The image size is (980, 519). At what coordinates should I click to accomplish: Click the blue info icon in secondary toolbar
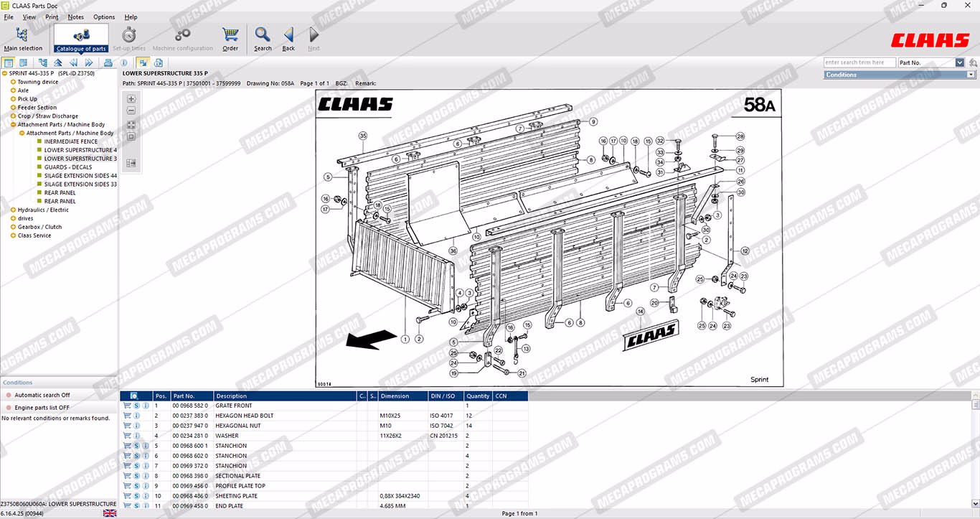point(124,63)
